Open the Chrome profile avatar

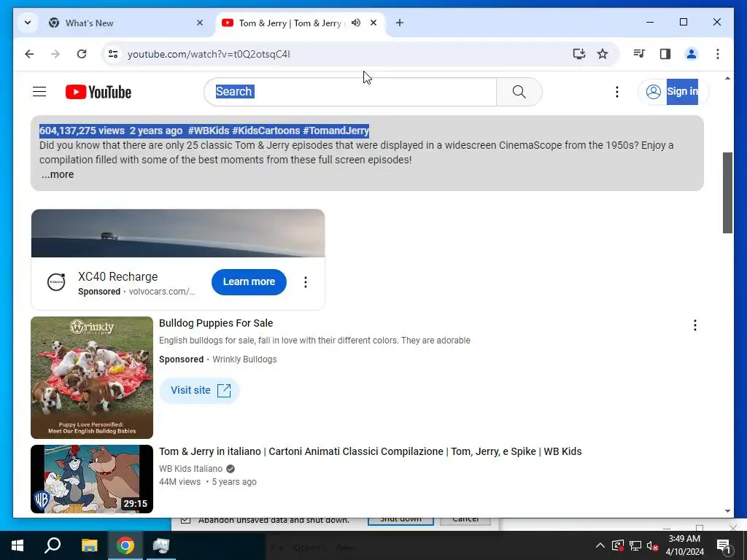point(692,54)
